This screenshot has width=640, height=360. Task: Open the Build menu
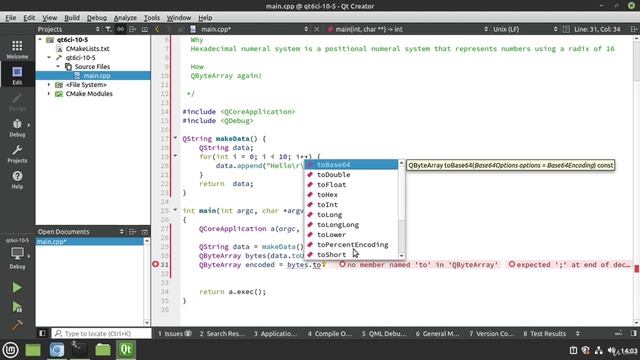coord(72,18)
